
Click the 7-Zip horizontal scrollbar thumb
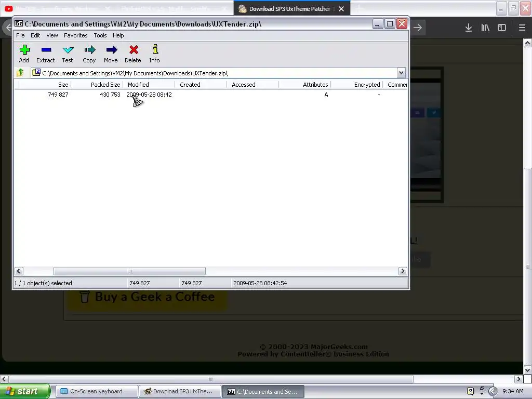[129, 271]
